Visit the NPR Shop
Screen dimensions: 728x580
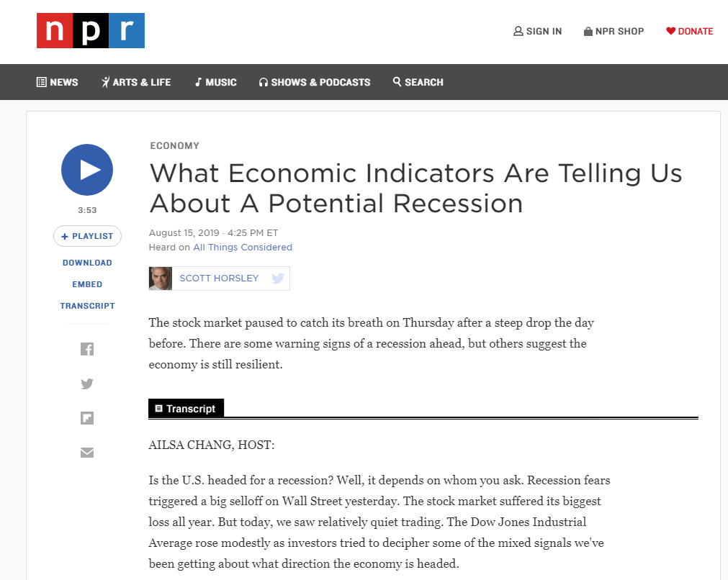[614, 31]
